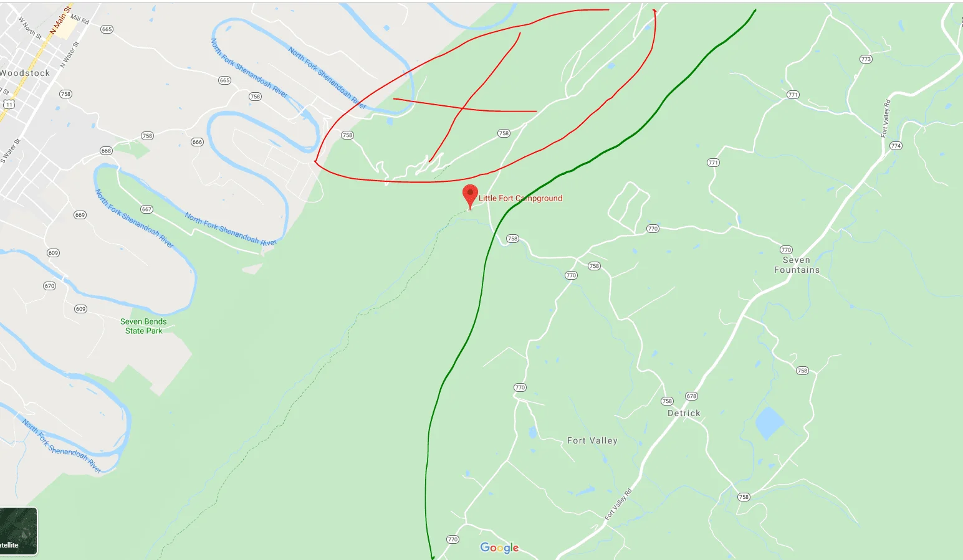This screenshot has width=963, height=560.
Task: Click the Fort Valley place label
Action: [x=592, y=440]
